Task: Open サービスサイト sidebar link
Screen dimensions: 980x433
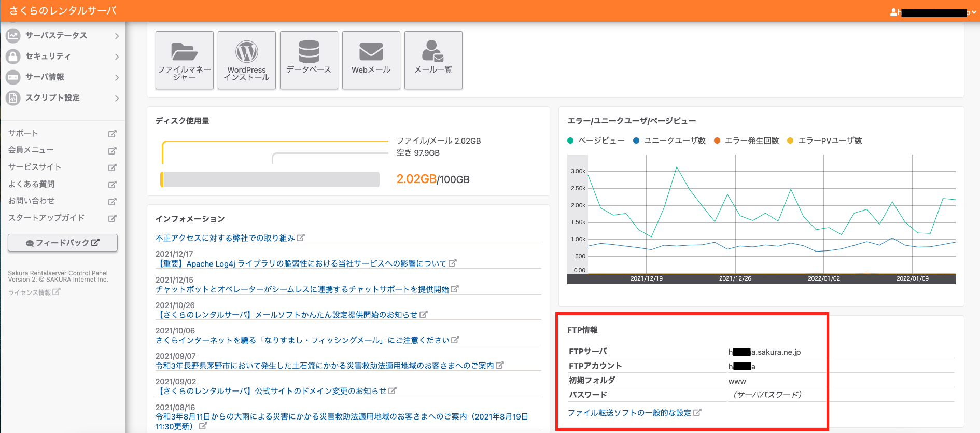Action: coord(35,167)
